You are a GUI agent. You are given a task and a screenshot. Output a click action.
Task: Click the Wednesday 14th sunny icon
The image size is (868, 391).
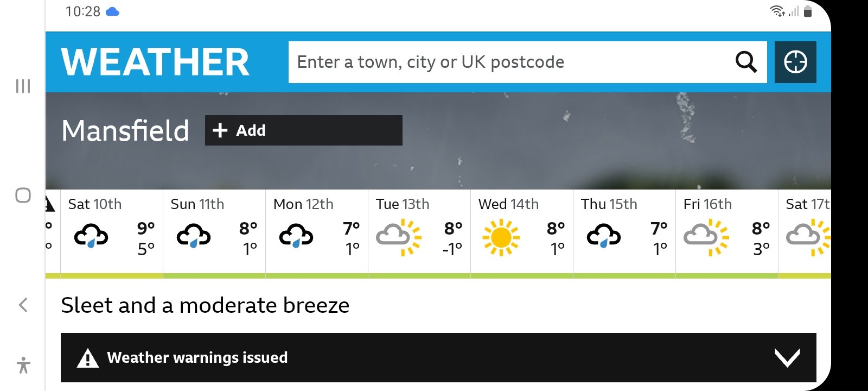coord(501,237)
